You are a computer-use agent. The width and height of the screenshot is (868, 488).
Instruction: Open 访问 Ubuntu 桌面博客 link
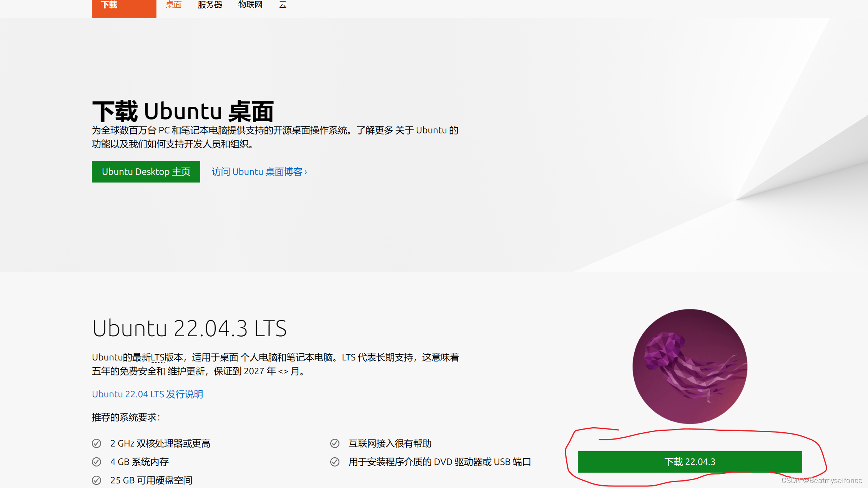(259, 172)
